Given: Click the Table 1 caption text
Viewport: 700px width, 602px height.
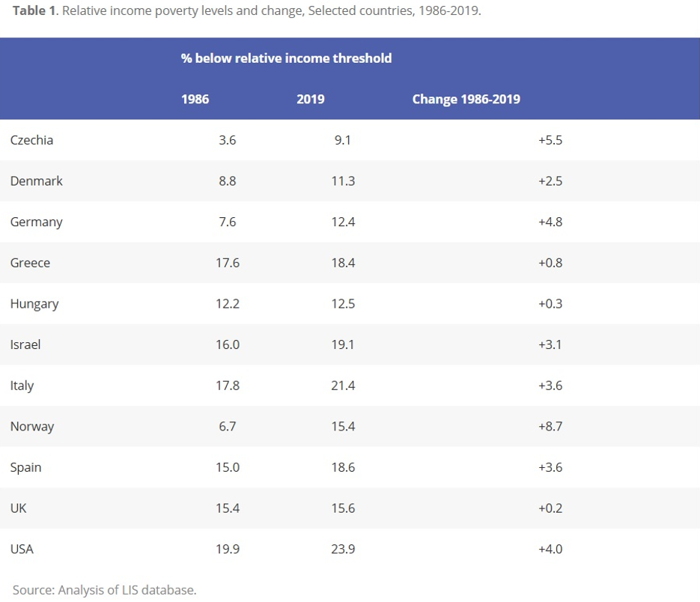Looking at the screenshot, I should [246, 12].
